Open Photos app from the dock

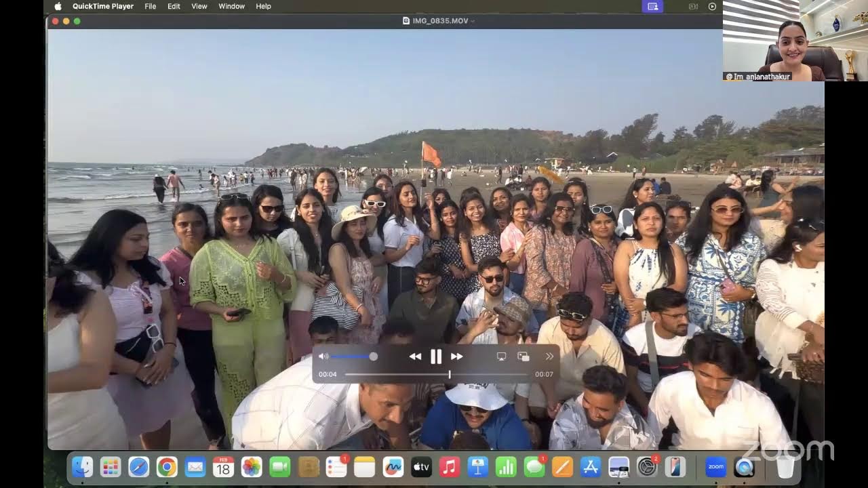click(252, 466)
